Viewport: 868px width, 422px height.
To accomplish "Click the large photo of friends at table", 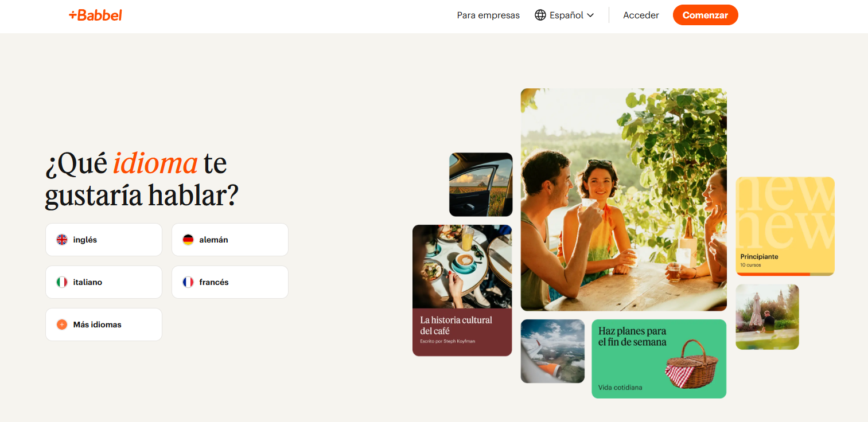I will (x=624, y=200).
